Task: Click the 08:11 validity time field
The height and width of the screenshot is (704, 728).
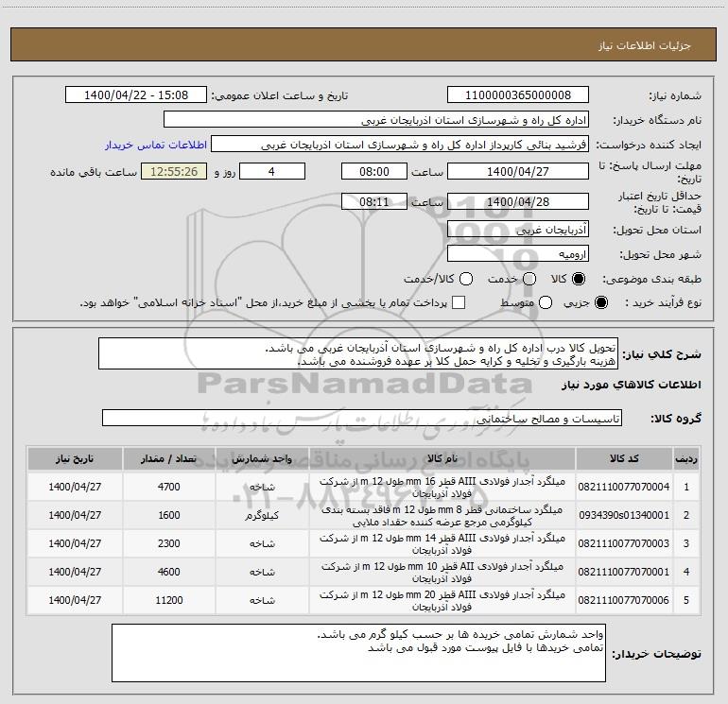Action: [x=374, y=201]
